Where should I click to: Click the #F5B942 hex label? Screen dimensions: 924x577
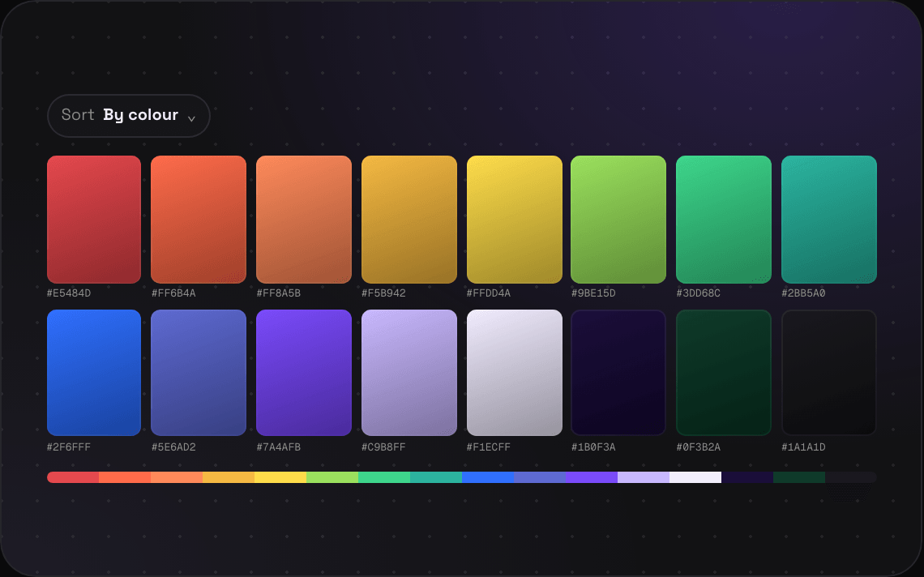383,293
